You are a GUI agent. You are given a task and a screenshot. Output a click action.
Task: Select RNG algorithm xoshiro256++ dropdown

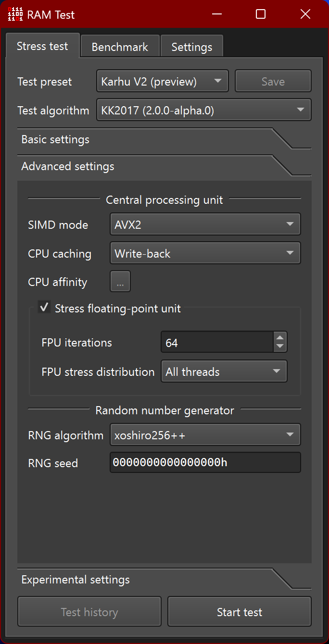coord(205,435)
